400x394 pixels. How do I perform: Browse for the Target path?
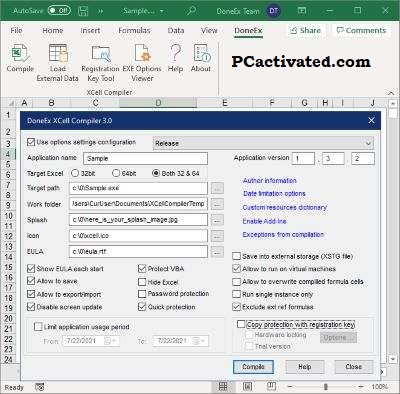click(217, 188)
